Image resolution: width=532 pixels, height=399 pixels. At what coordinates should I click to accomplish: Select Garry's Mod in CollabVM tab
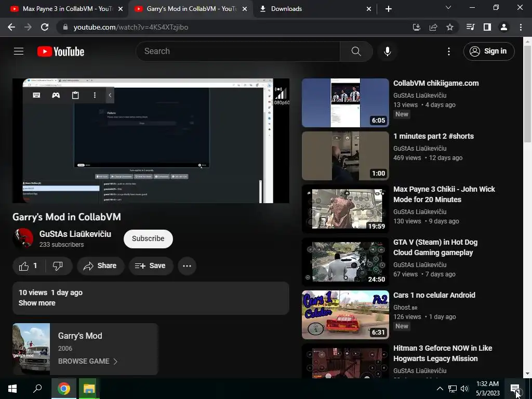[x=190, y=9]
